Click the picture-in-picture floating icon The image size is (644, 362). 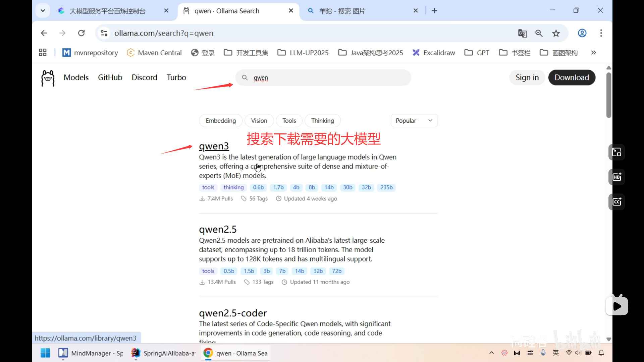pos(616,152)
